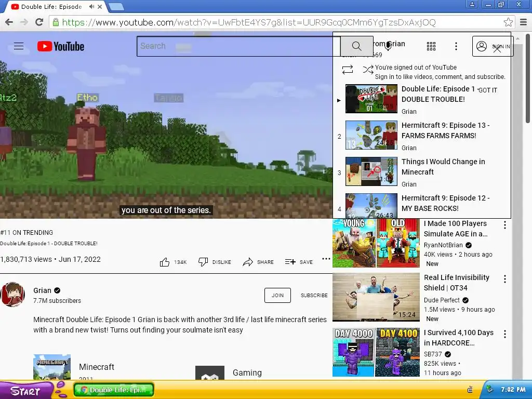Viewport: 532px width, 399px height.
Task: Open Grian channel name link
Action: point(42,290)
